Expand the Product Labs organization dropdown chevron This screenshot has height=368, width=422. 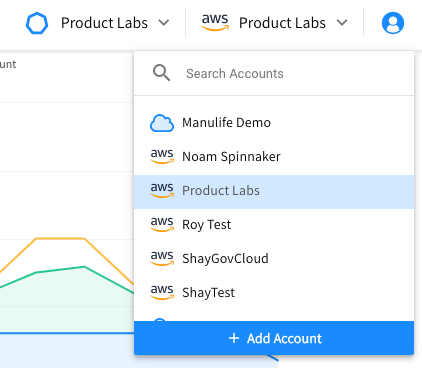click(164, 23)
